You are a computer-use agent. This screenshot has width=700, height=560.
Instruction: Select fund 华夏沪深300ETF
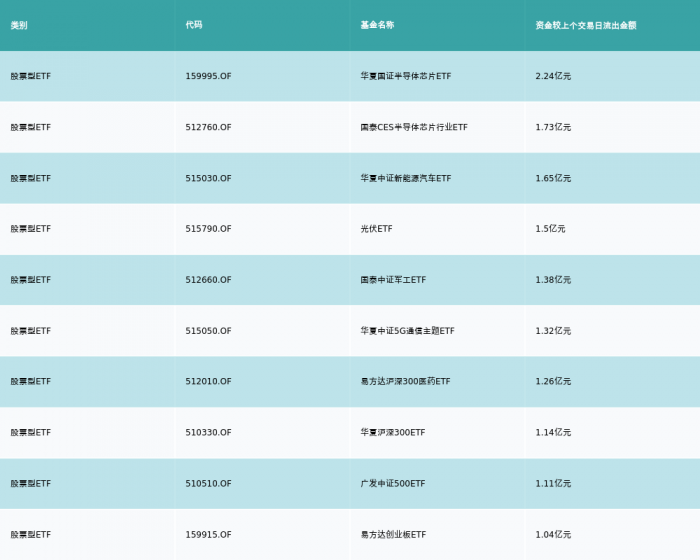tap(393, 432)
